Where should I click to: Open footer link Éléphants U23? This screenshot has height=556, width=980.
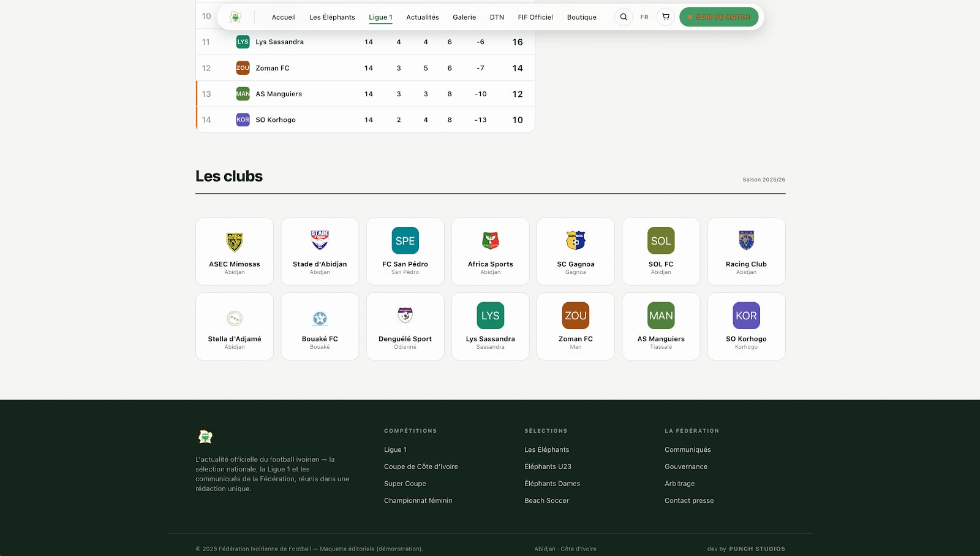coord(548,467)
